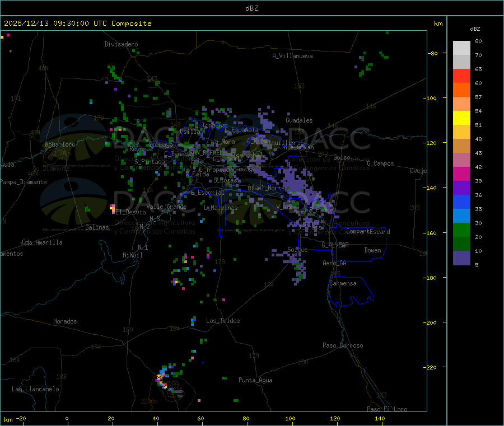
Task: Click the '140' tick on the bottom axis
Action: [380, 418]
